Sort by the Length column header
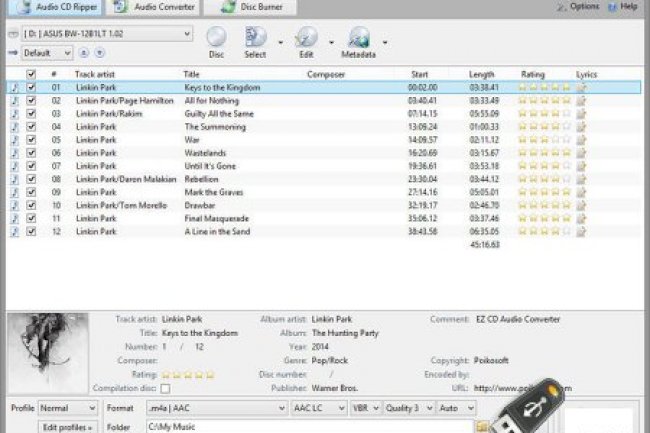This screenshot has height=433, width=650. tap(482, 75)
